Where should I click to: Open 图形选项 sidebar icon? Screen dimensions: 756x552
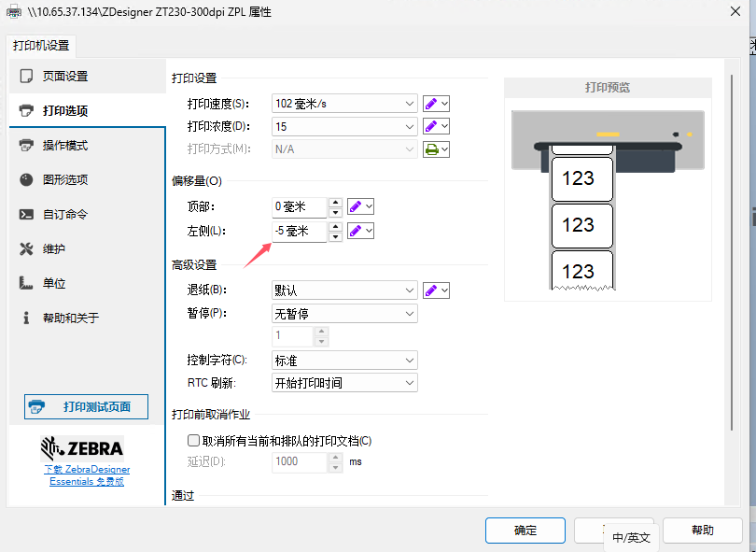(26, 179)
